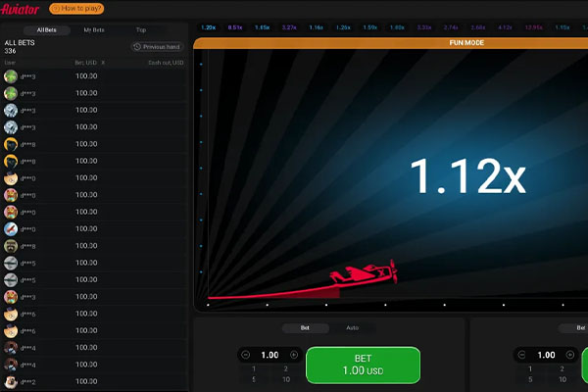This screenshot has height=392, width=588.
Task: Select Bet mode in left bet panel
Action: coord(305,328)
